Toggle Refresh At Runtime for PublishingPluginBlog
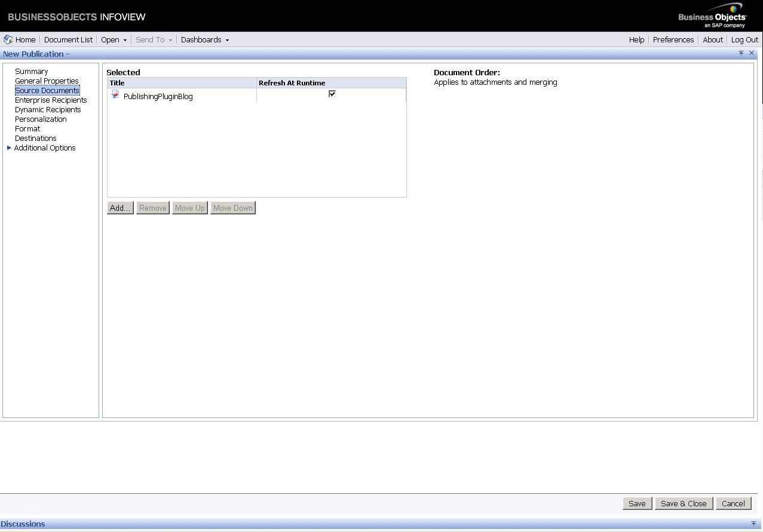The width and height of the screenshot is (763, 532). pos(332,94)
